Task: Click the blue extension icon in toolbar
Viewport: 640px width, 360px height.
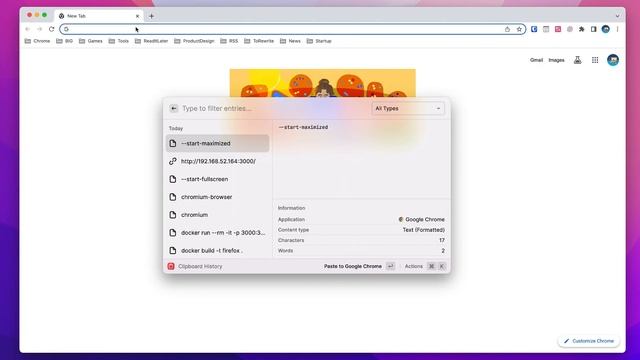Action: coord(534,29)
